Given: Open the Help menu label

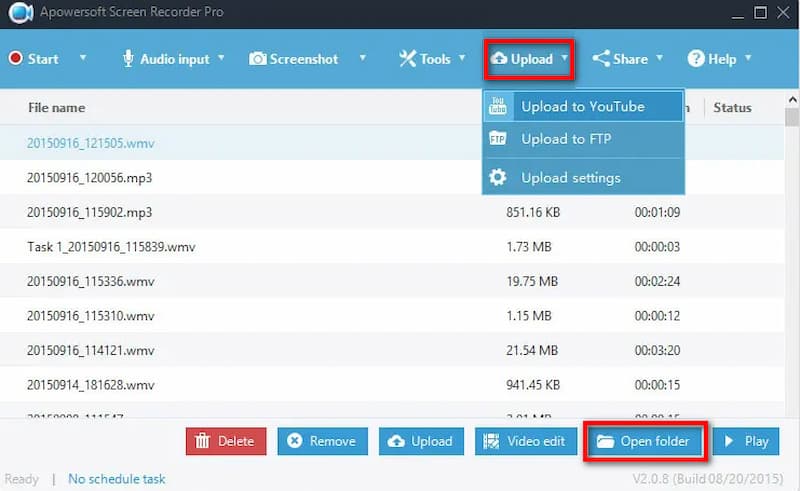Looking at the screenshot, I should click(x=722, y=59).
